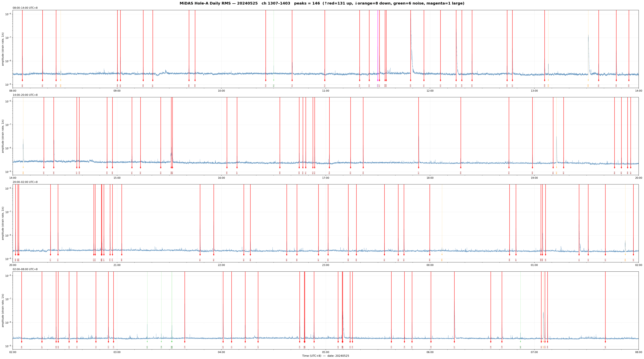Click the amplitude y-axis label of the 20:00–02:00 panel
The height and width of the screenshot is (359, 644).
[3, 223]
